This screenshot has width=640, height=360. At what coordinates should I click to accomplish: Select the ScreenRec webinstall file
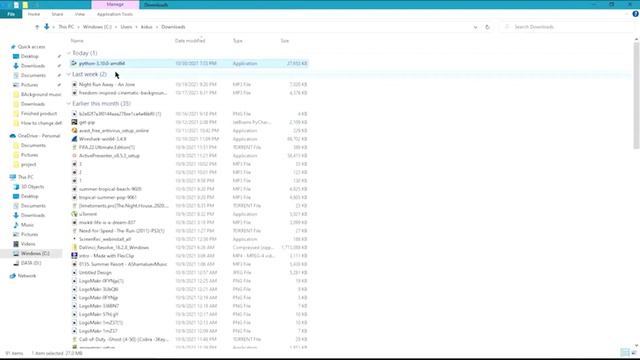point(105,239)
